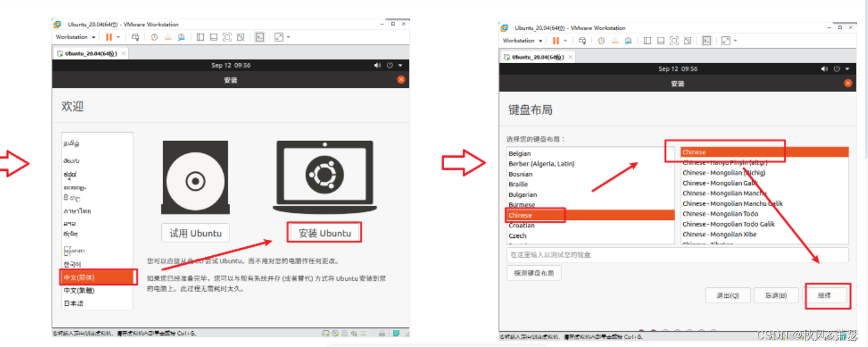Open system menu arrow in the 键盘布局 window
Screen dimensions: 868x347
click(847, 69)
